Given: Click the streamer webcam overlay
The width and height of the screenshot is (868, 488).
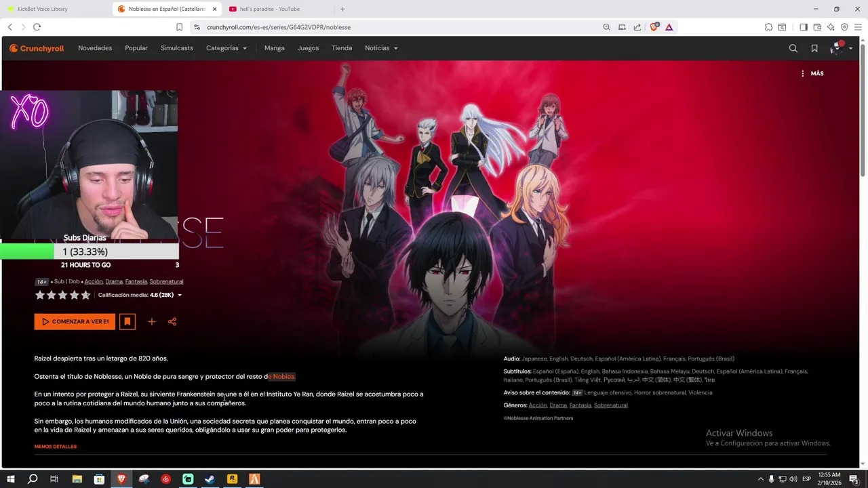Looking at the screenshot, I should 89,165.
